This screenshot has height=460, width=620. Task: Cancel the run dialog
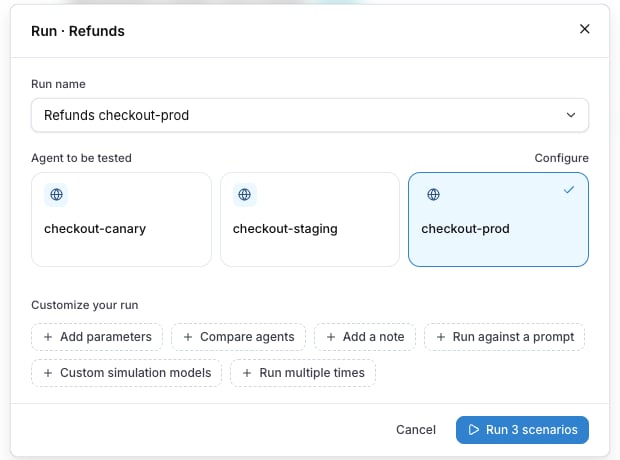(416, 430)
